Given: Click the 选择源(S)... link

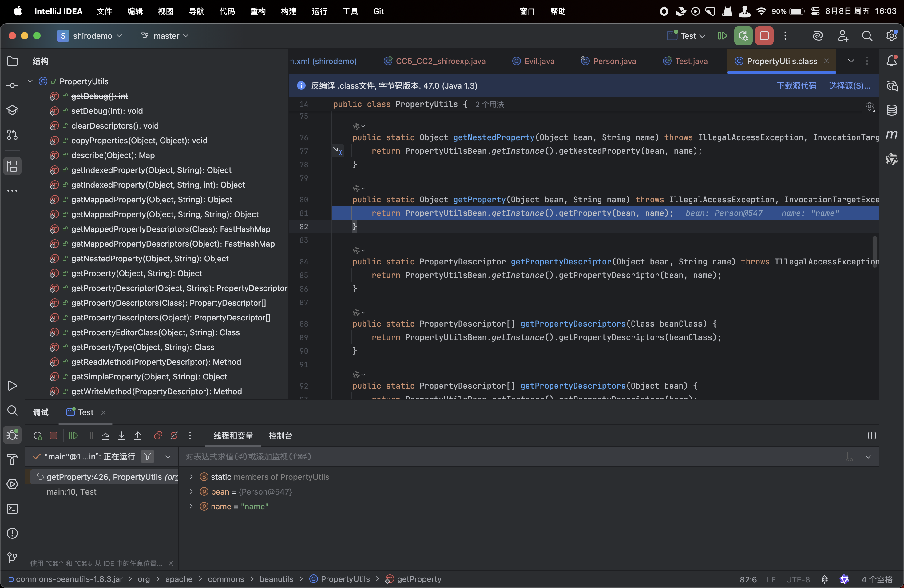Looking at the screenshot, I should pos(849,85).
